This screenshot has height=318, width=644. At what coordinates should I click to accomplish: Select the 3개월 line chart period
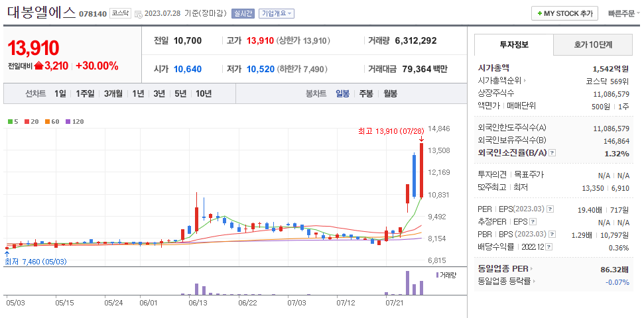(x=113, y=93)
